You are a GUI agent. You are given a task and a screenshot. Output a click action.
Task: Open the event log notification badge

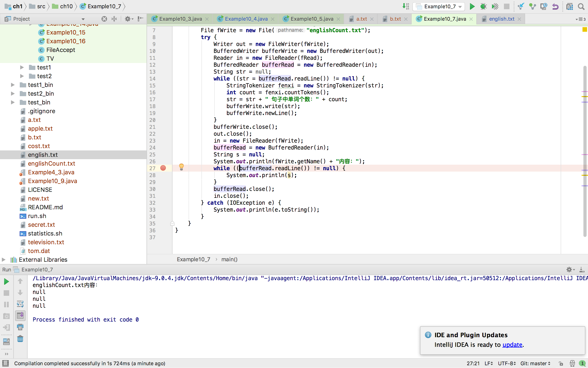pyautogui.click(x=582, y=363)
